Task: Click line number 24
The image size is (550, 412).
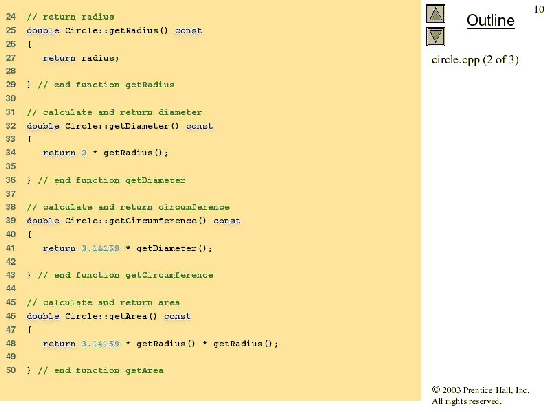Action: pos(11,17)
